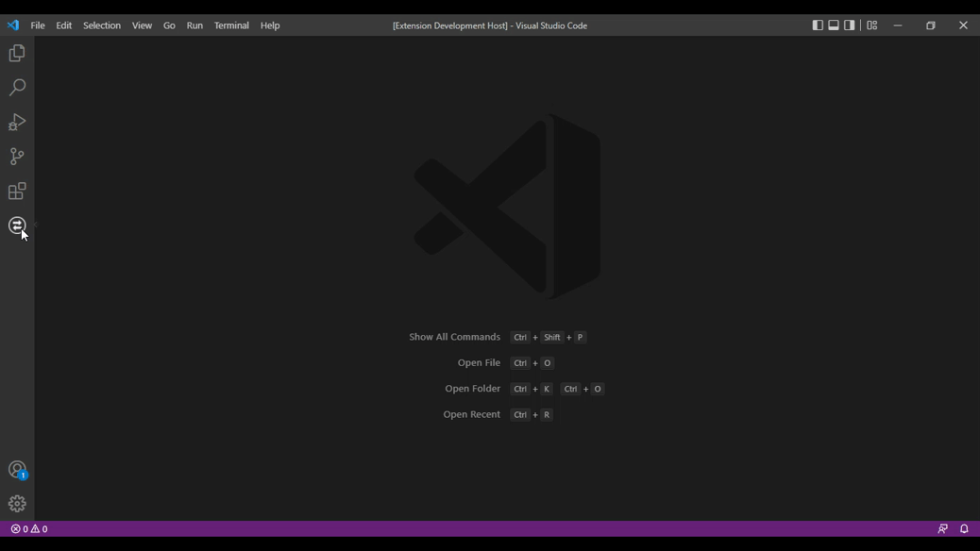Open the Search view

tap(17, 88)
